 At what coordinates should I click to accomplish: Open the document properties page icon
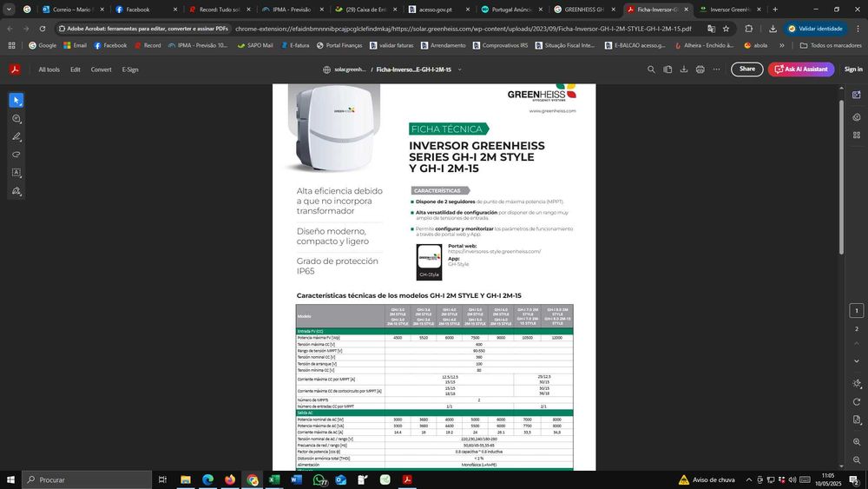click(x=857, y=420)
